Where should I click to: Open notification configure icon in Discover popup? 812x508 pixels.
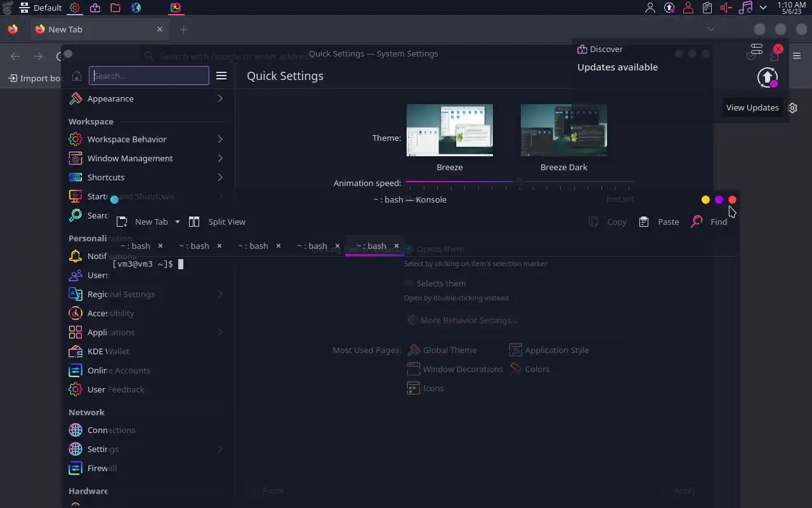756,49
